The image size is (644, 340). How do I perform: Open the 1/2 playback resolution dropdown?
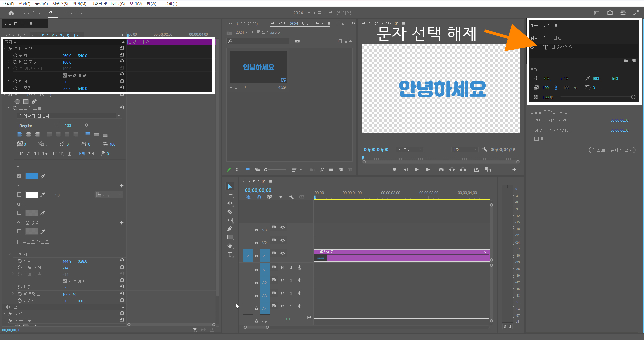(x=465, y=150)
